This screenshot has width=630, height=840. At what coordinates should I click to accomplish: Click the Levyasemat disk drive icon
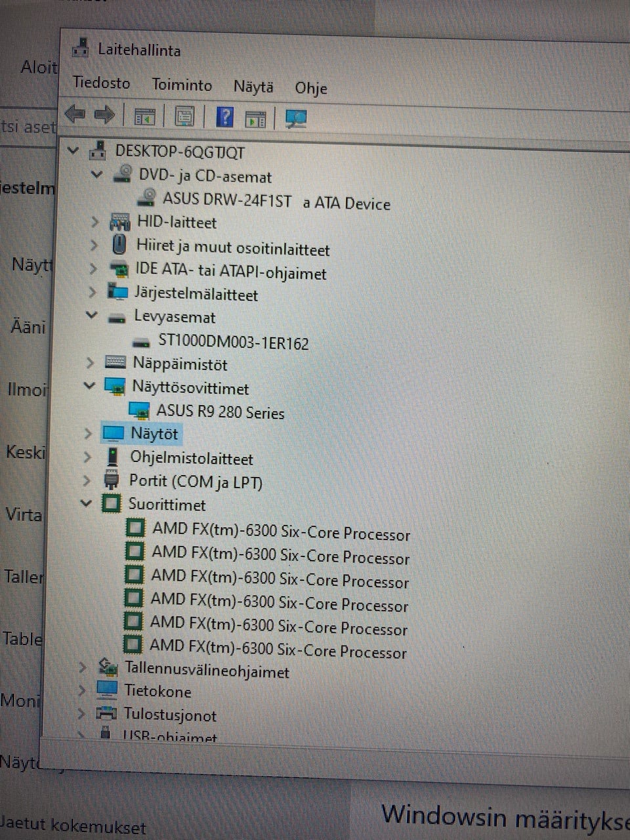[x=116, y=318]
